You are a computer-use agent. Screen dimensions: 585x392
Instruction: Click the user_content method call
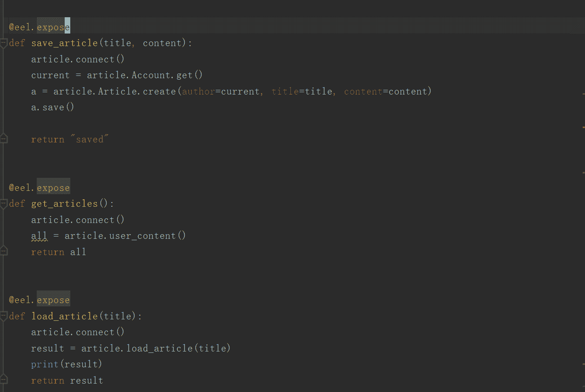(x=142, y=236)
